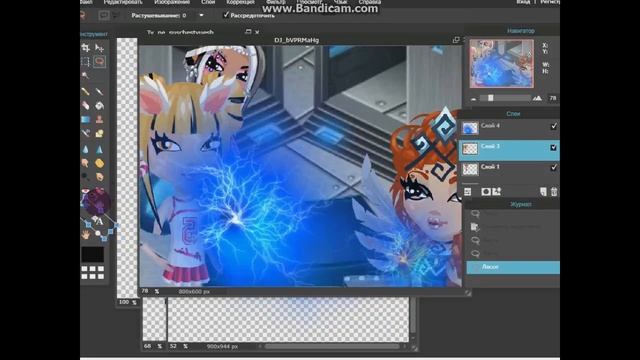Select the Crop tool
Screen dimensions: 640x360
[86, 48]
